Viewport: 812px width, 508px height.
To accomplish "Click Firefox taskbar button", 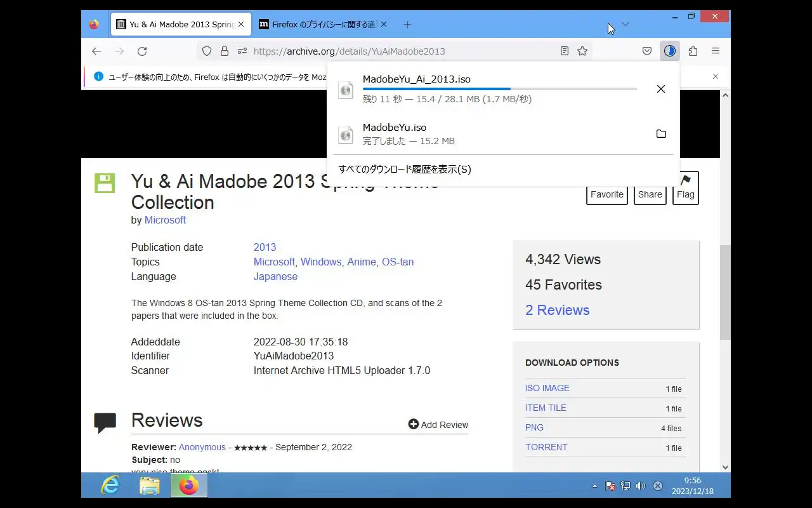I will pos(188,486).
